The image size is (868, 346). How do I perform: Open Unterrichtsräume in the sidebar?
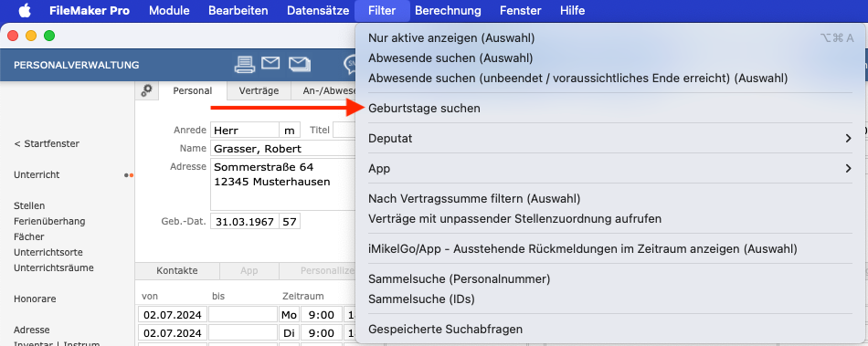coord(54,267)
